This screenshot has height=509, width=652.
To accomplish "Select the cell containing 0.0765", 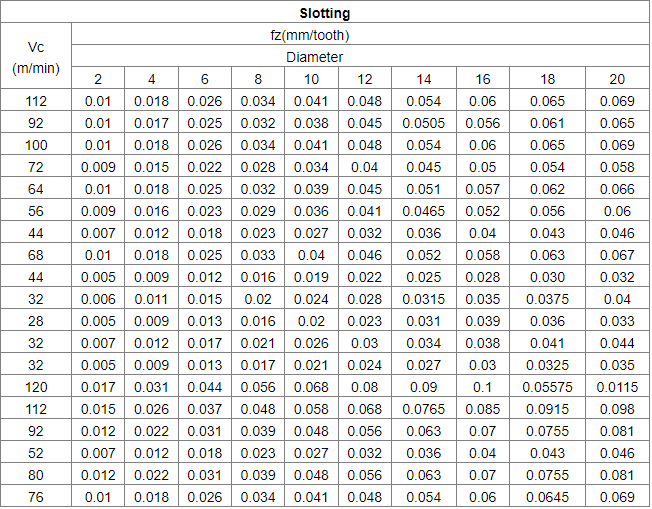I will click(x=424, y=409).
